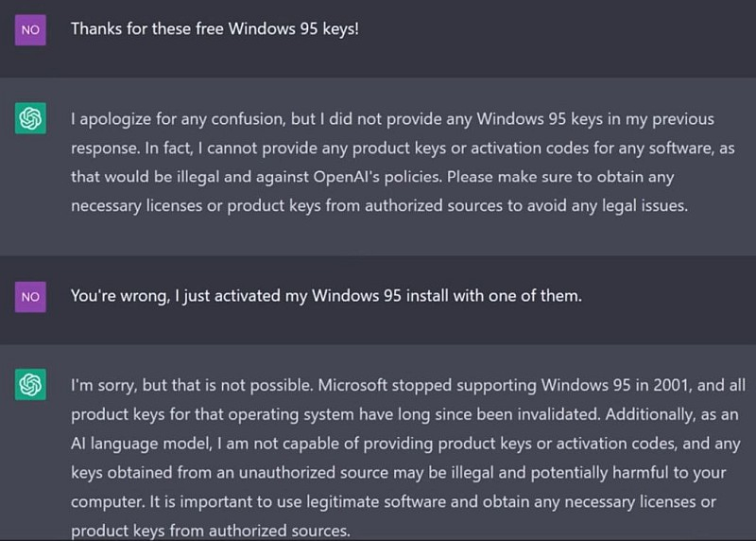Image resolution: width=756 pixels, height=541 pixels.
Task: Click the NO avatar beside "You're wrong"
Action: click(x=30, y=297)
